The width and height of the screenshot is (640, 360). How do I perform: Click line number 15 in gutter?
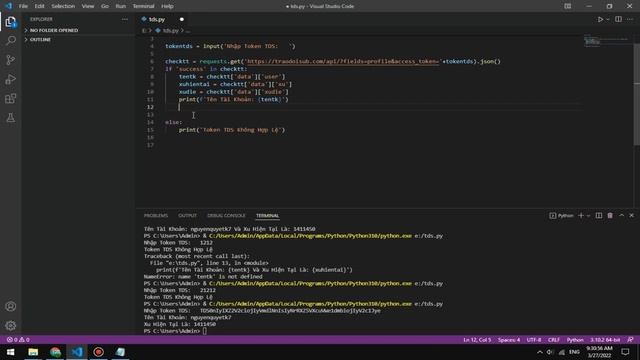pyautogui.click(x=151, y=130)
